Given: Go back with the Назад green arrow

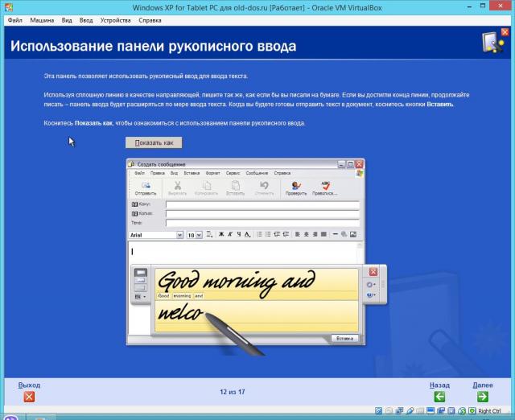Looking at the screenshot, I should (x=439, y=397).
